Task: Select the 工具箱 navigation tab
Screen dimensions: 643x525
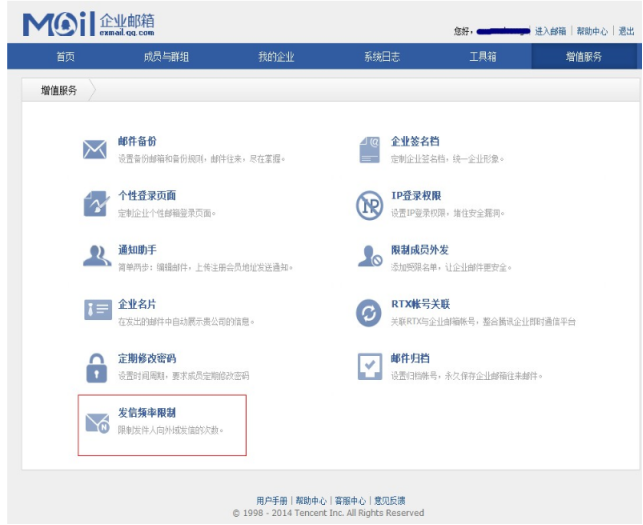Action: coord(483,56)
